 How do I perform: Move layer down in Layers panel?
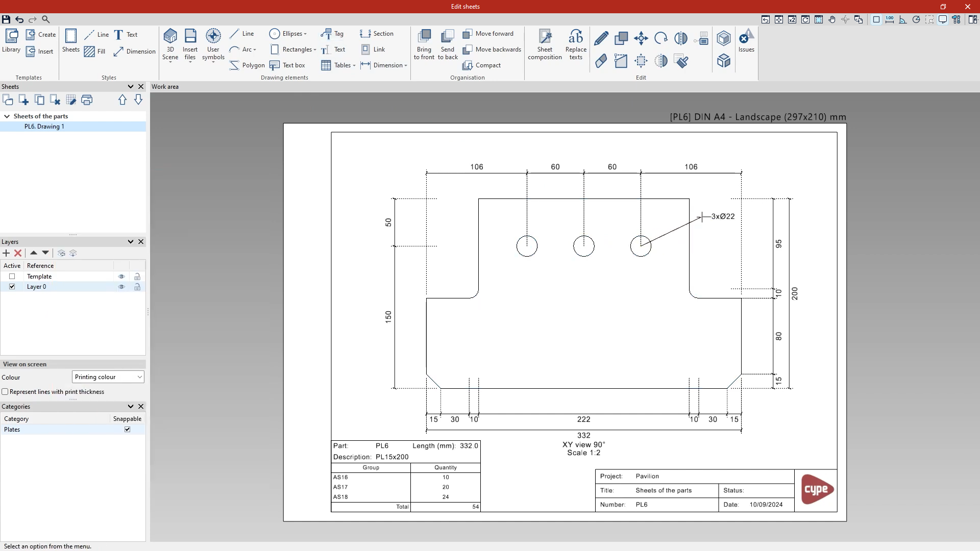click(45, 253)
